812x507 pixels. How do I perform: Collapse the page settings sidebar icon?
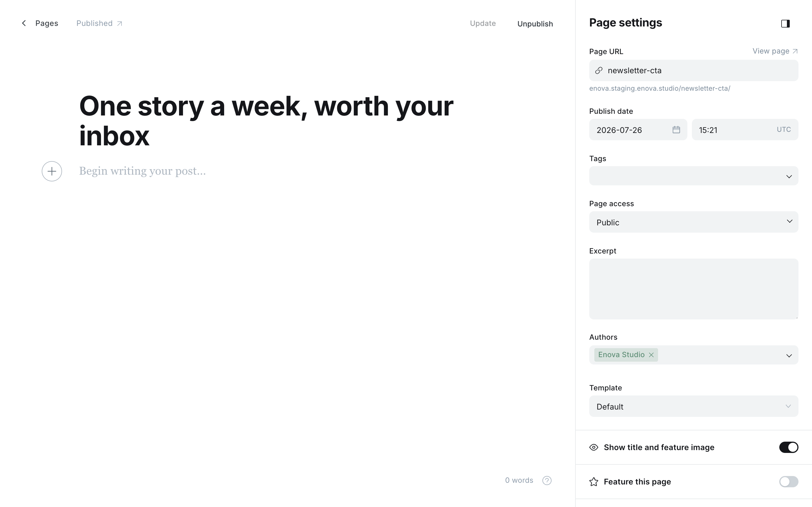click(785, 23)
